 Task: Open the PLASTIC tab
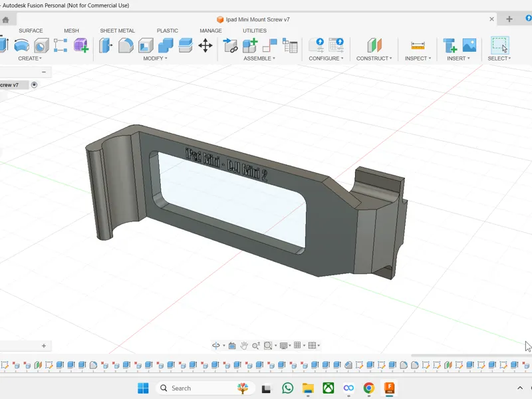point(168,31)
